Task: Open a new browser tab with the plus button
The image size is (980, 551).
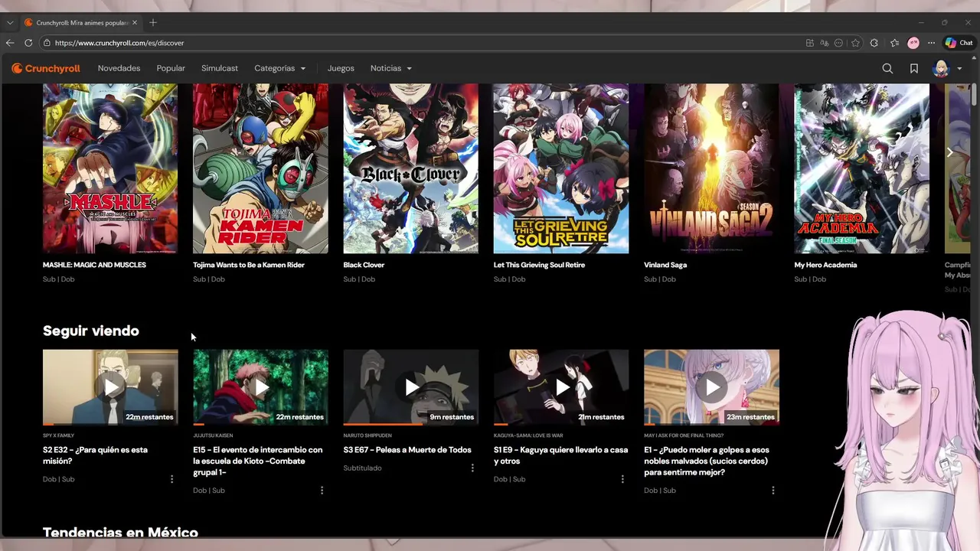Action: click(x=153, y=22)
